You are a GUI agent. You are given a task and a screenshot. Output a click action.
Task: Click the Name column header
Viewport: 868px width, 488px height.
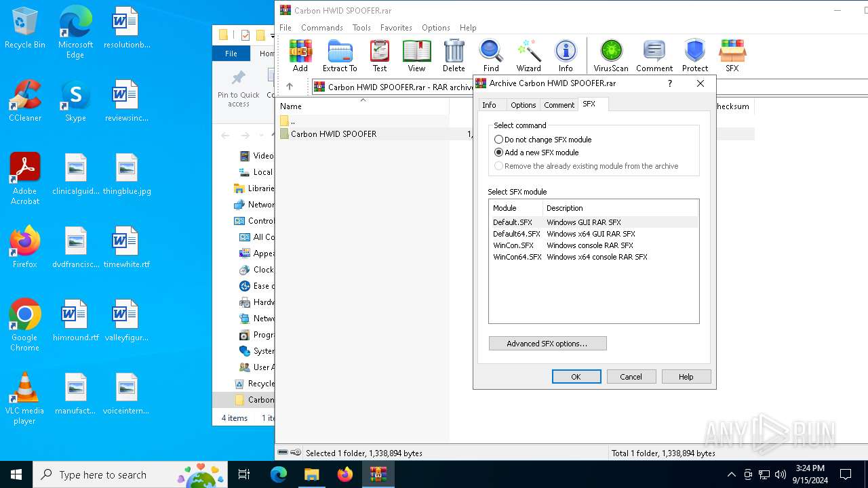pyautogui.click(x=363, y=106)
